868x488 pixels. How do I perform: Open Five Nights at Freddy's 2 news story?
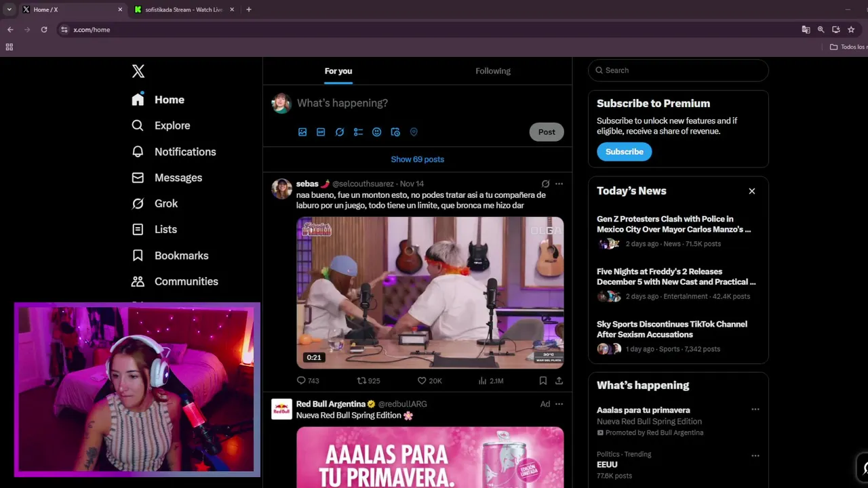(678, 284)
